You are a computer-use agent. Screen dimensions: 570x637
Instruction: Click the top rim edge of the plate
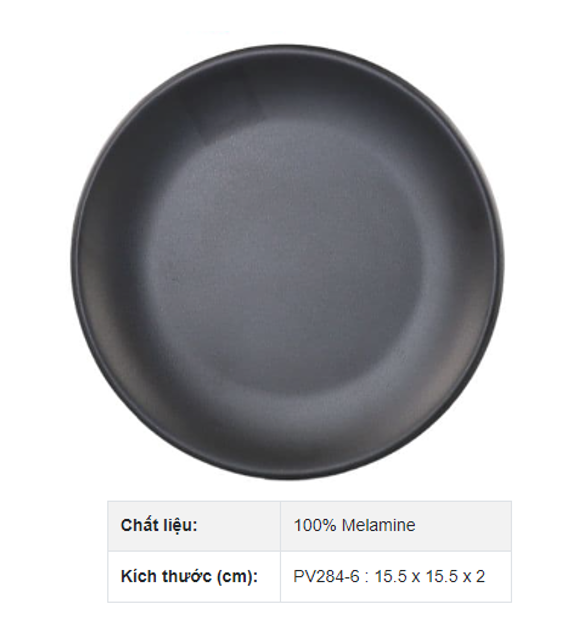[x=288, y=46]
